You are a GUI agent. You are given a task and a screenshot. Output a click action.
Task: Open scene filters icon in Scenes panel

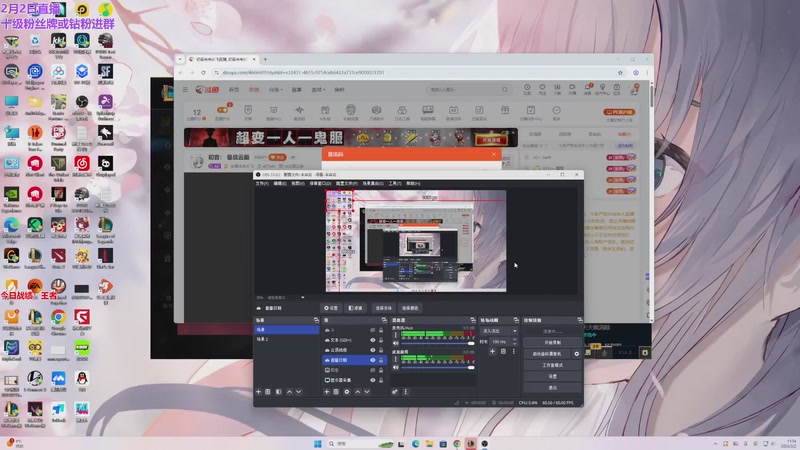tap(279, 392)
